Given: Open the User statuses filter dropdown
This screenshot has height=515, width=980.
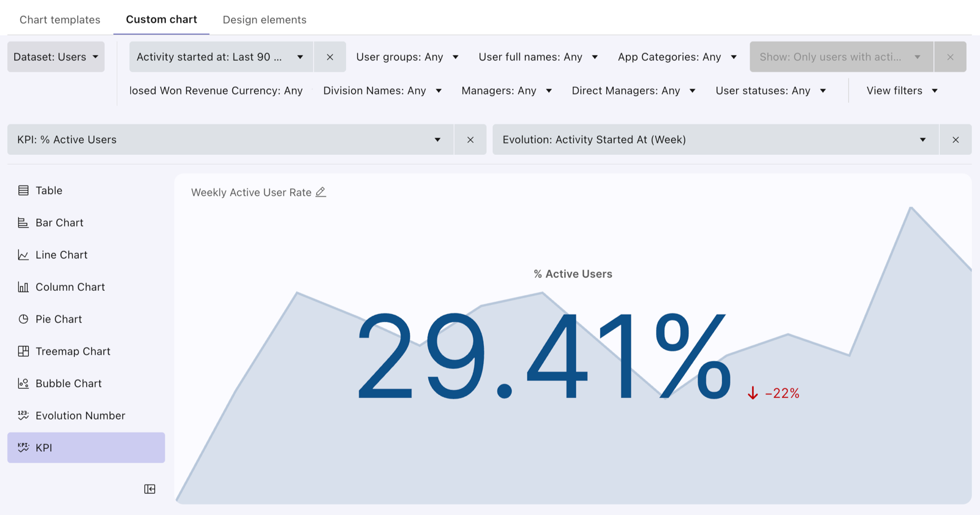Looking at the screenshot, I should [x=771, y=91].
